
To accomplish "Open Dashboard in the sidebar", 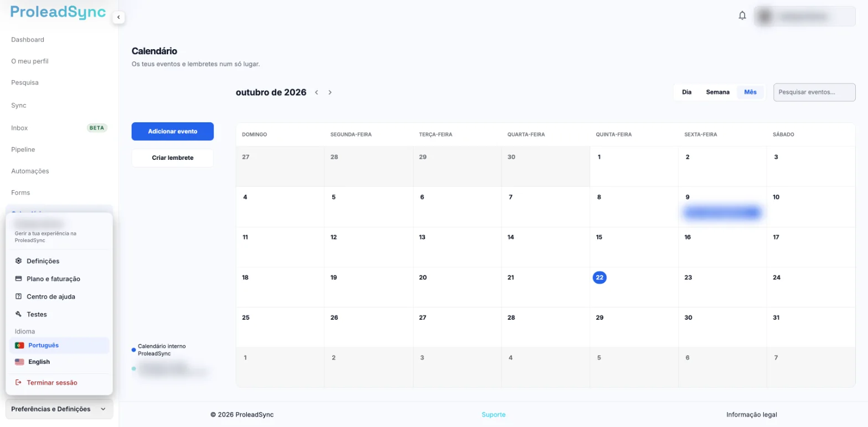I will click(x=28, y=40).
